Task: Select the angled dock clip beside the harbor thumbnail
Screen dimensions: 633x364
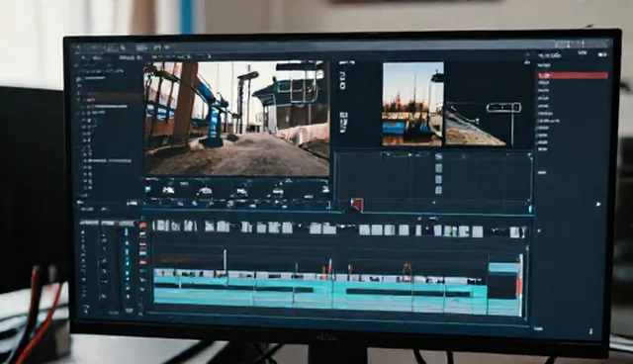Action: [476, 124]
